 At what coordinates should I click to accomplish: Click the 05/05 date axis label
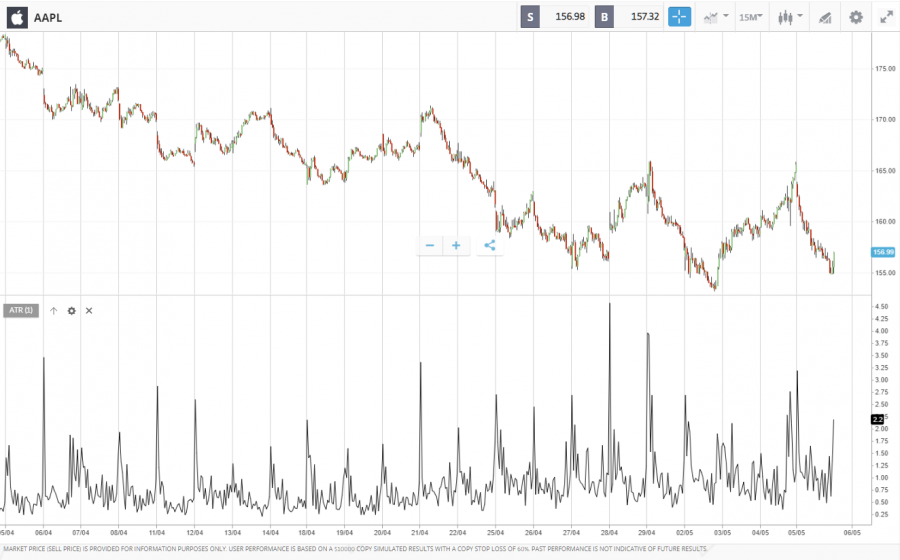tap(796, 532)
